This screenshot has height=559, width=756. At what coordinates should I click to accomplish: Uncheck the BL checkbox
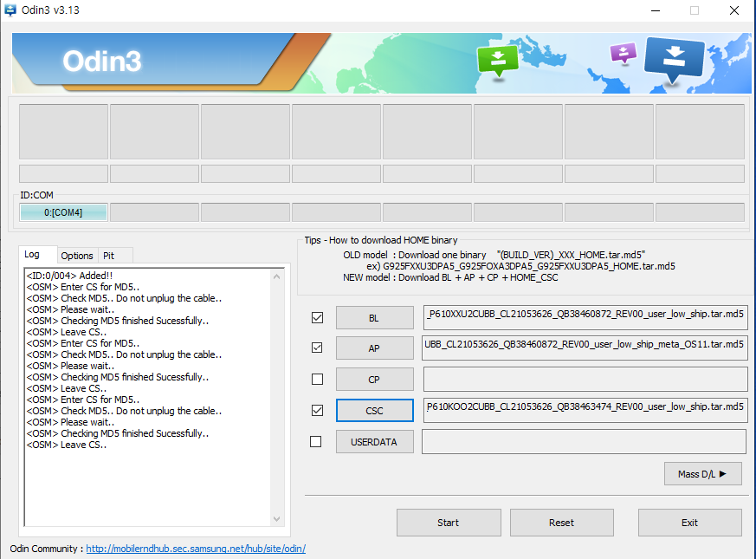pyautogui.click(x=317, y=318)
